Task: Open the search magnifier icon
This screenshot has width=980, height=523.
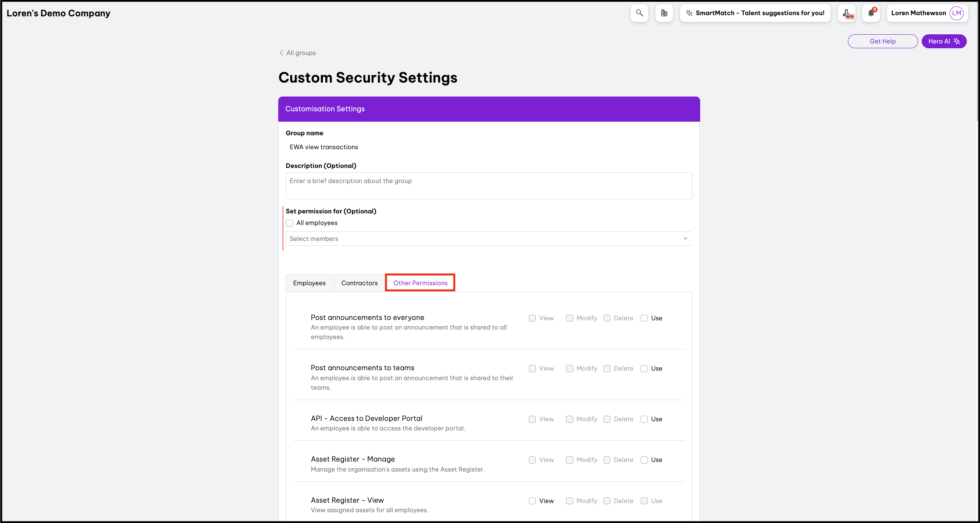Action: pyautogui.click(x=639, y=13)
